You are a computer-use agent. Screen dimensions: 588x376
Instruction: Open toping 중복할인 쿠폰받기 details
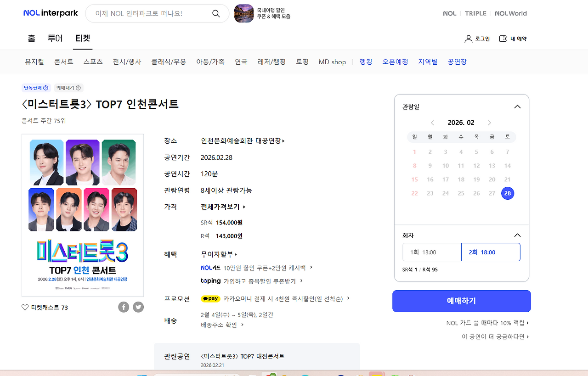click(x=263, y=281)
